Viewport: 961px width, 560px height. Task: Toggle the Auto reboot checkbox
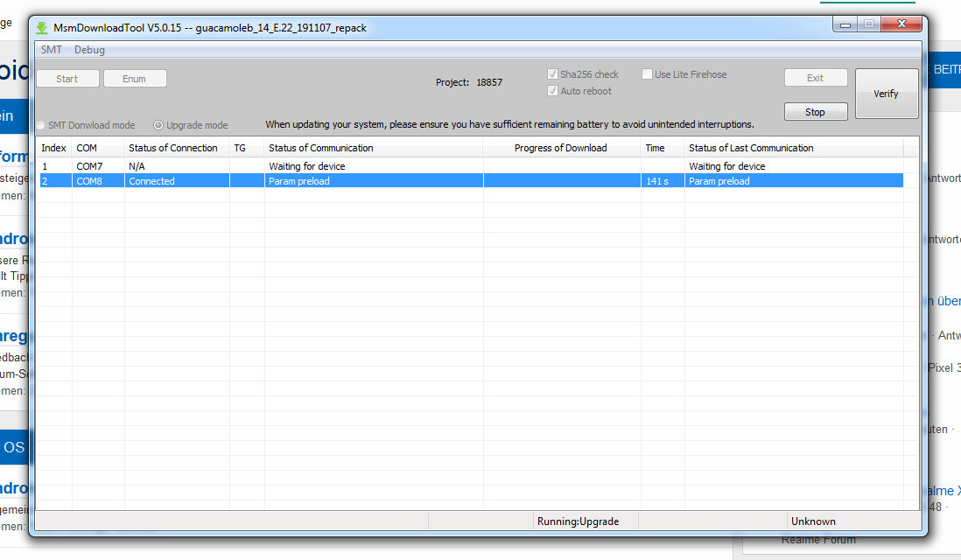(552, 91)
